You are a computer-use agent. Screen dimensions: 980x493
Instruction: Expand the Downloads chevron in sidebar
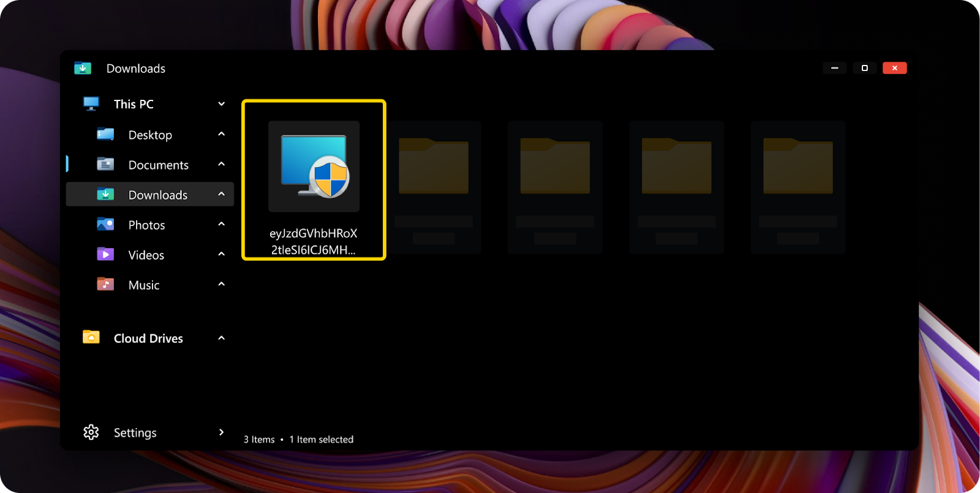click(x=222, y=194)
